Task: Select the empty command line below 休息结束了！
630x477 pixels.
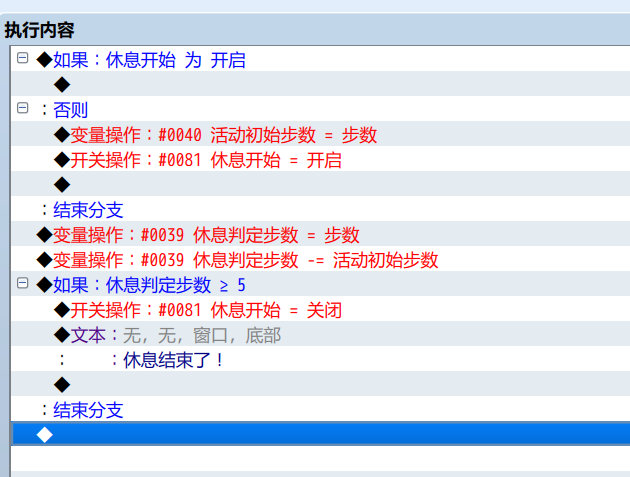Action: [x=320, y=384]
